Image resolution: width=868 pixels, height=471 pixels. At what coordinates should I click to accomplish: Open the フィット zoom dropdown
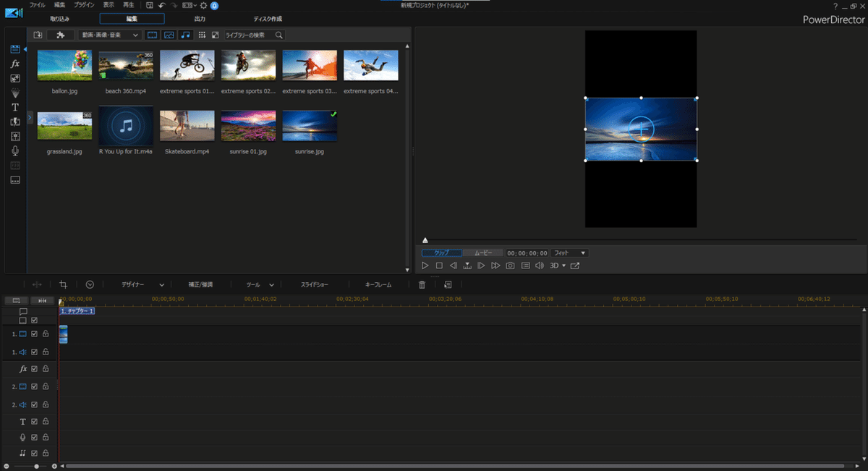pyautogui.click(x=569, y=253)
